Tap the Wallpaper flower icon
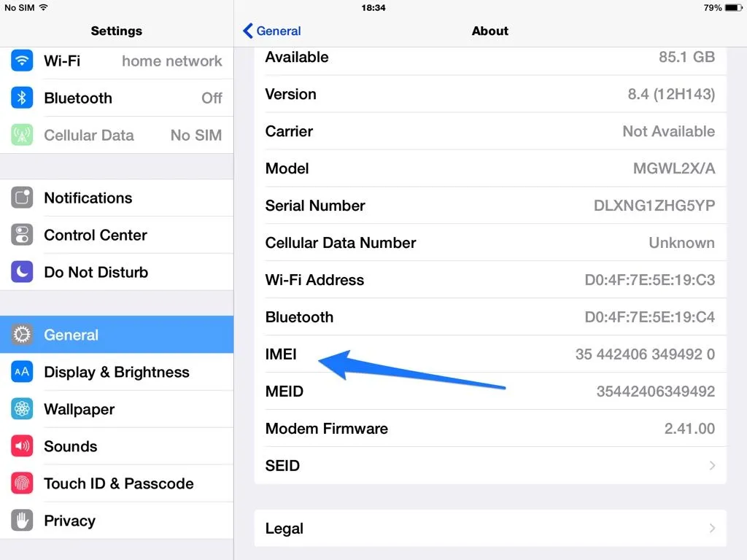This screenshot has width=747, height=560. coord(22,410)
